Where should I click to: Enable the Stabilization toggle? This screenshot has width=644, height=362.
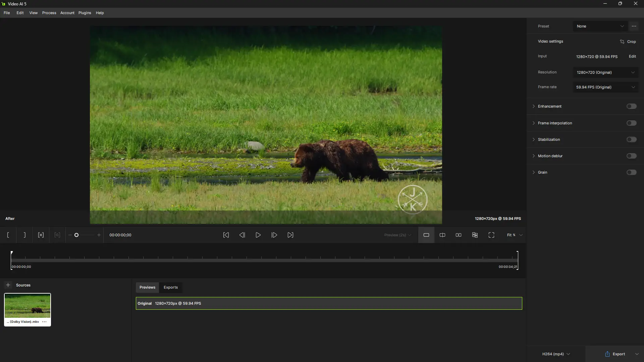click(x=631, y=139)
